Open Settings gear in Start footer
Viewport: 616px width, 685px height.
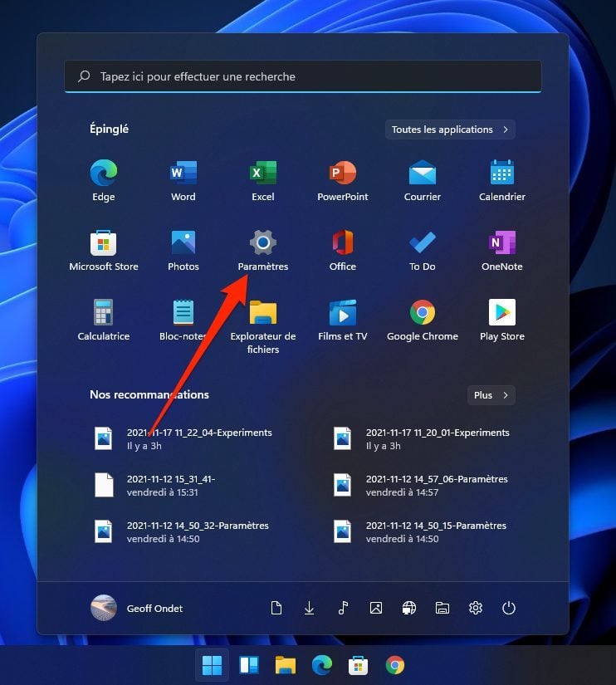(476, 608)
